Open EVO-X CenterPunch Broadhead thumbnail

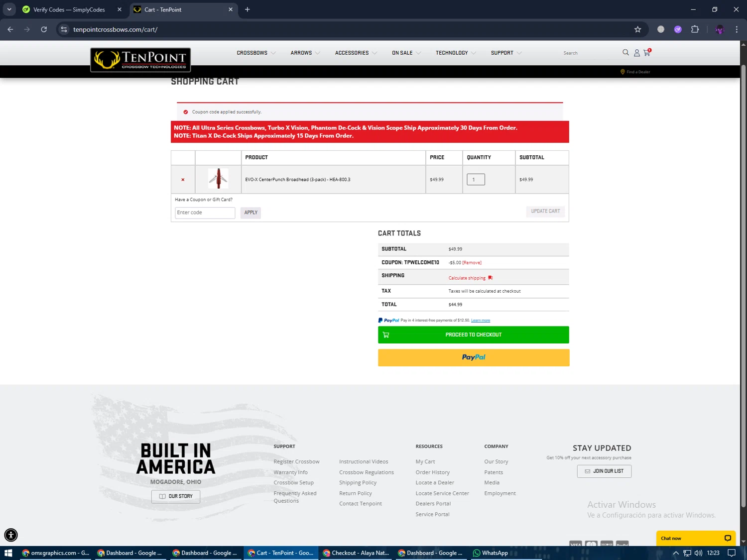click(x=218, y=179)
